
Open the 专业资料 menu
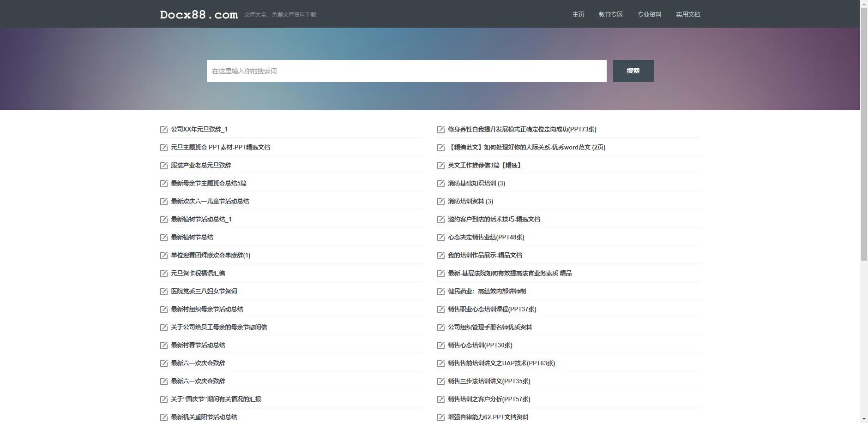coord(649,14)
